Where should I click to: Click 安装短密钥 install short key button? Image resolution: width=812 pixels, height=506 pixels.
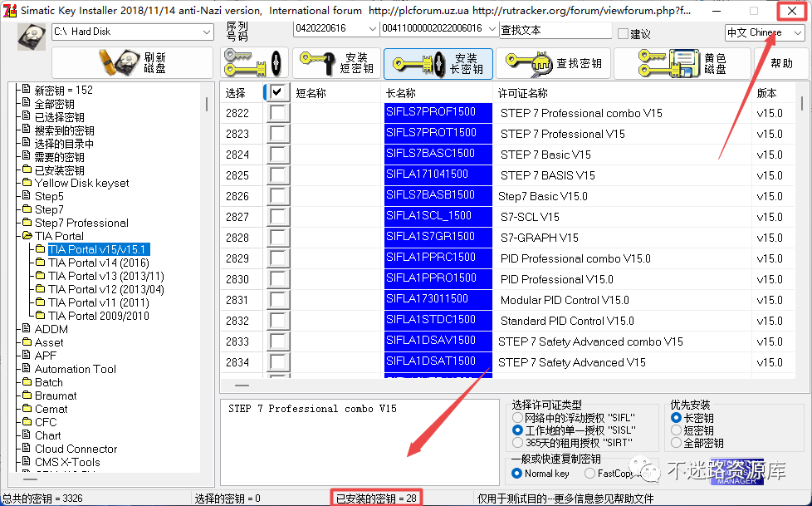tap(336, 63)
